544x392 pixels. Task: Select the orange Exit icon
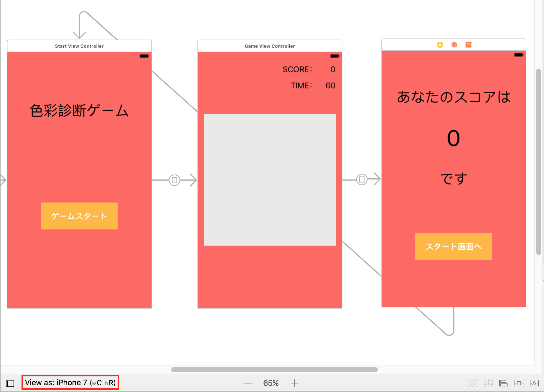click(468, 45)
